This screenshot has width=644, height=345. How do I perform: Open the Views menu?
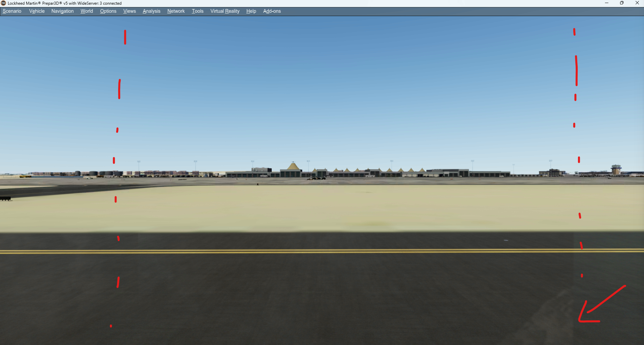click(x=129, y=11)
